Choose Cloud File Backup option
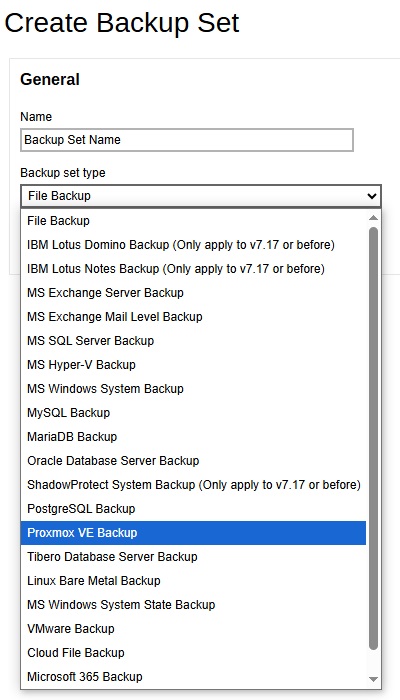 pos(193,653)
